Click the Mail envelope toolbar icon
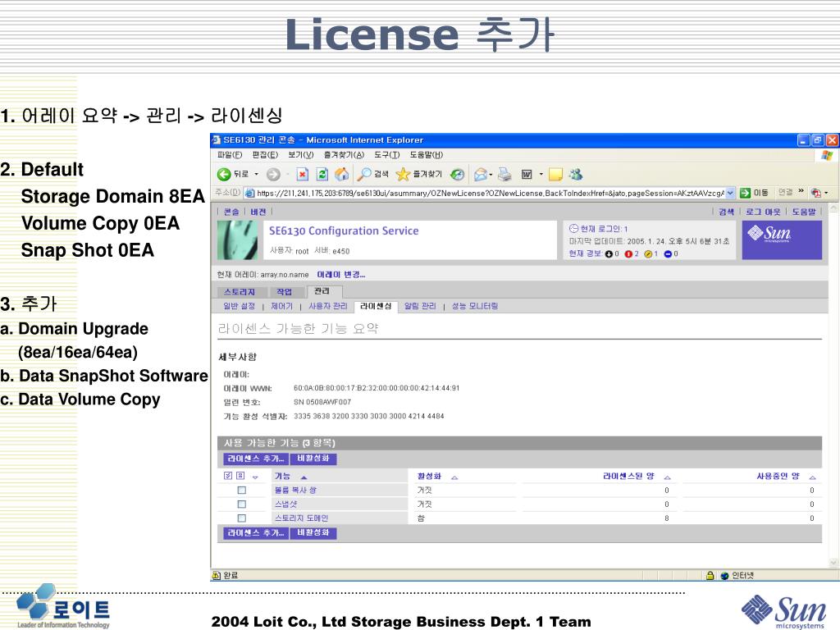This screenshot has width=840, height=630. pyautogui.click(x=481, y=174)
